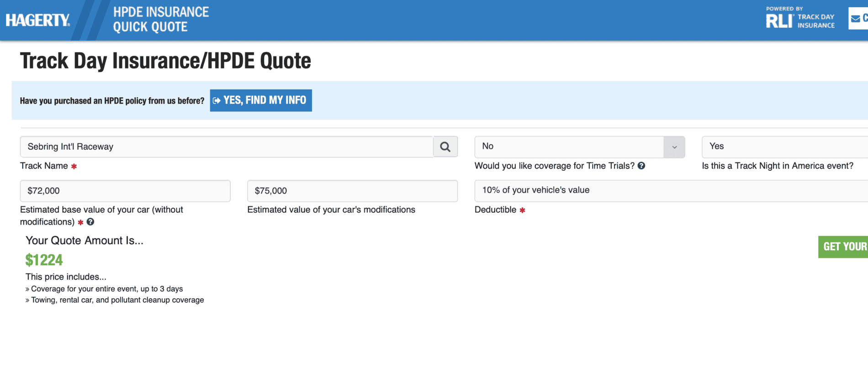This screenshot has width=868, height=373.
Task: Click the Time Trials dropdown arrow
Action: point(674,147)
